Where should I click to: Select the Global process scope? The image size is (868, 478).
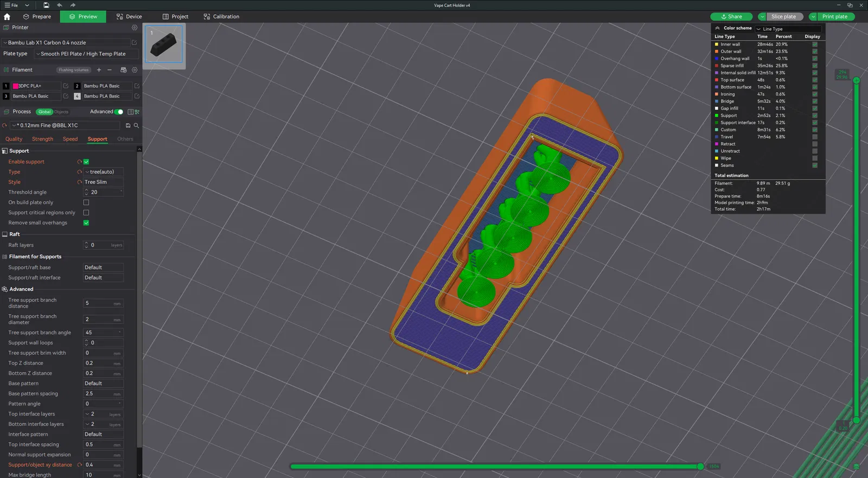[44, 112]
